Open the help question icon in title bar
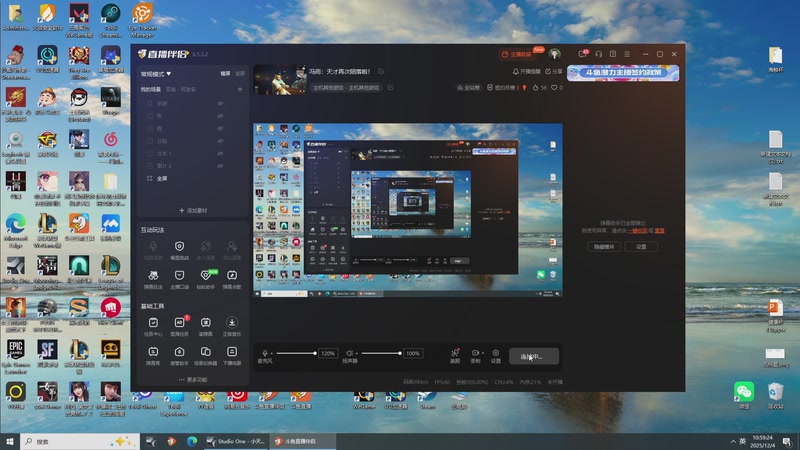Viewport: 800px width, 450px height. 613,54
